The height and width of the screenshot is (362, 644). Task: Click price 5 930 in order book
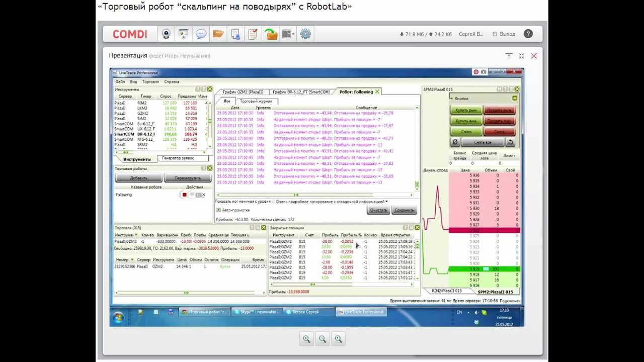(x=474, y=209)
